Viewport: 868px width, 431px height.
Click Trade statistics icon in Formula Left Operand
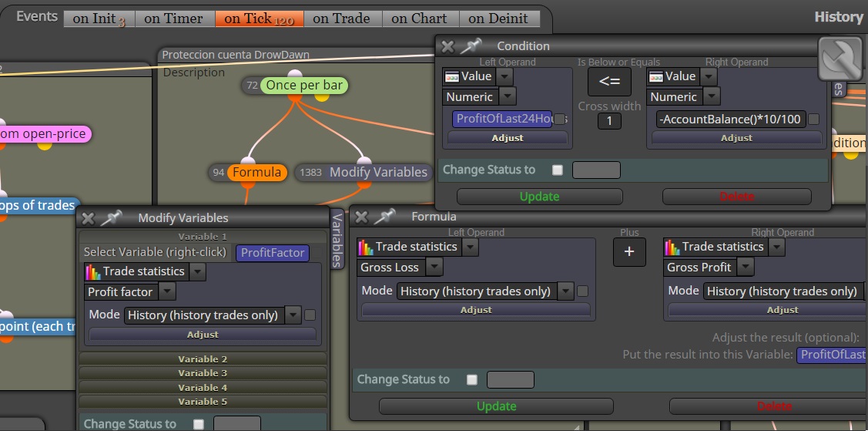click(365, 247)
